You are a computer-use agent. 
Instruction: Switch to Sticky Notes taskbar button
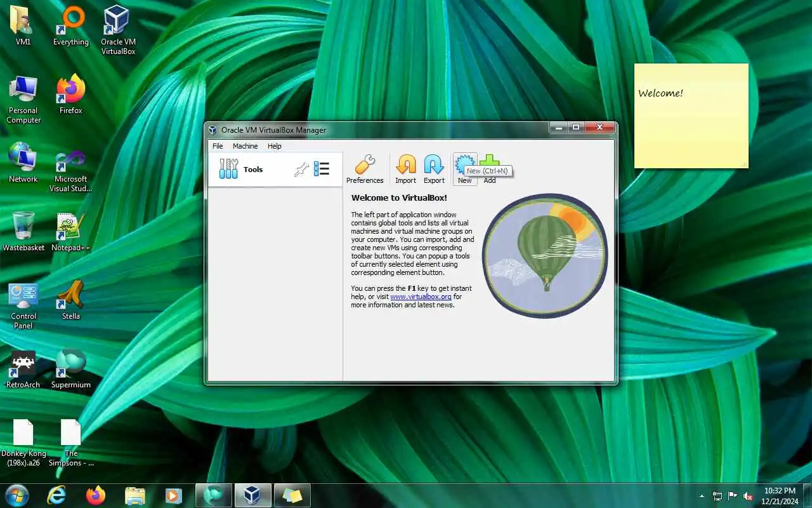[x=292, y=495]
